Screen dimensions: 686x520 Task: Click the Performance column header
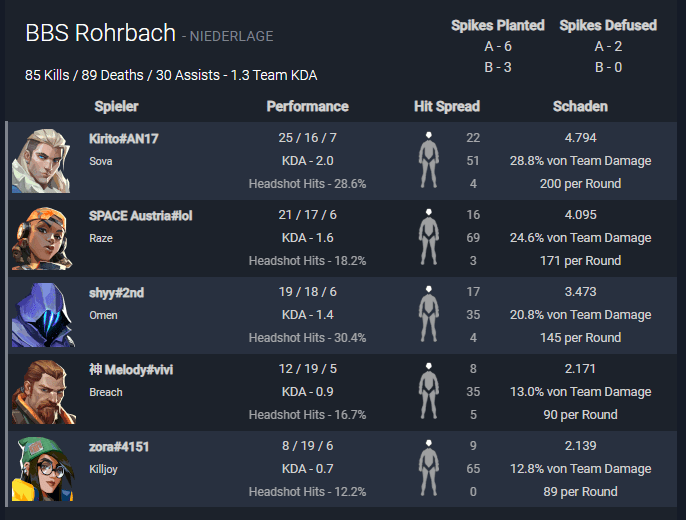click(x=308, y=106)
